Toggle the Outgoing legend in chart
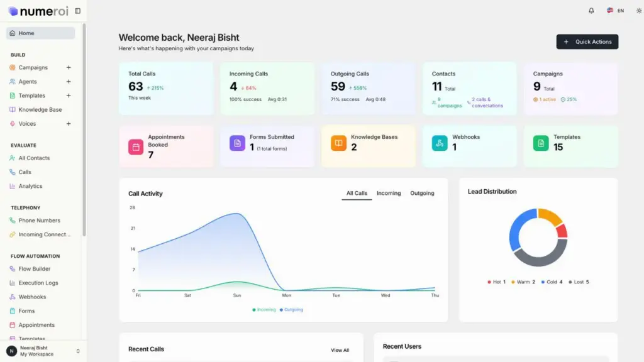The image size is (644, 362). pyautogui.click(x=291, y=310)
